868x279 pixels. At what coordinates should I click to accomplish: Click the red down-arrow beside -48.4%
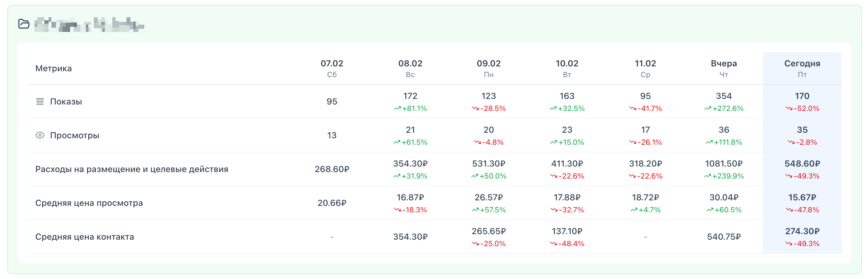tap(553, 244)
